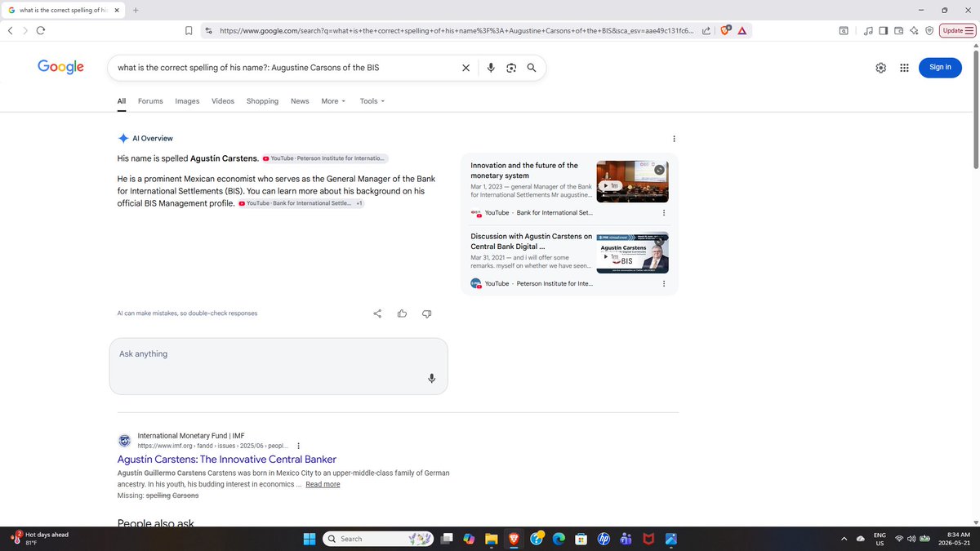The width and height of the screenshot is (980, 551).
Task: Expand the More search filters dropdown
Action: pyautogui.click(x=333, y=101)
